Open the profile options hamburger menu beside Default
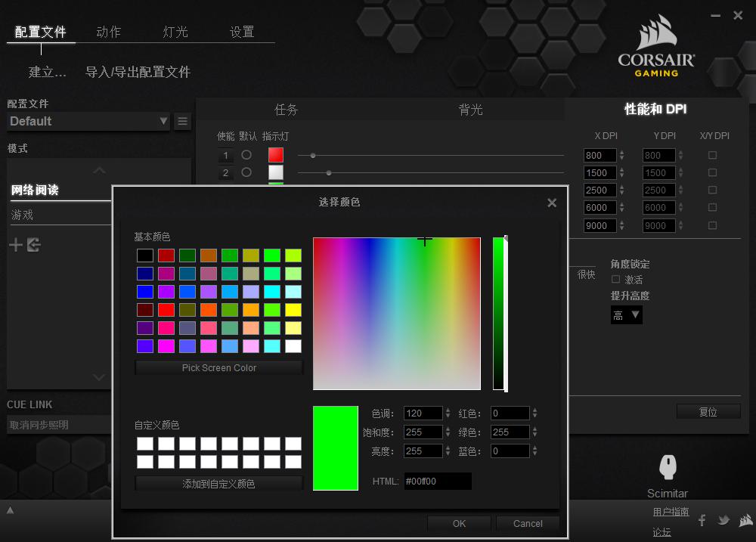The image size is (756, 542). [182, 121]
